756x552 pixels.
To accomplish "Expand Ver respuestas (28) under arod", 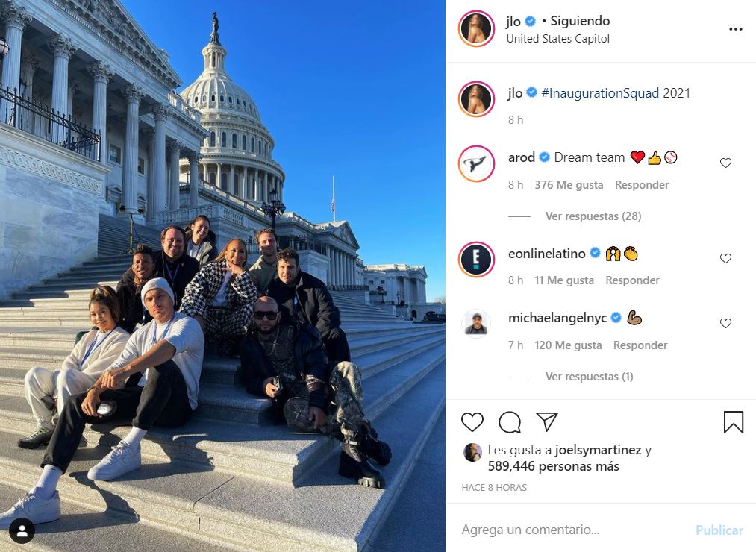I will tap(593, 216).
